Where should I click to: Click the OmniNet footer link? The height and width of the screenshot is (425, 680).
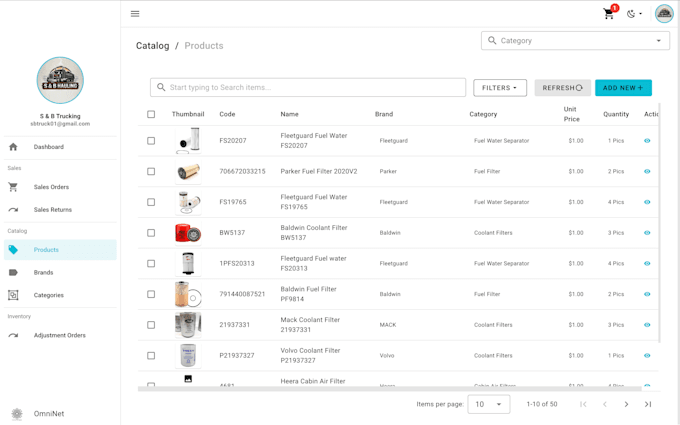pyautogui.click(x=49, y=414)
